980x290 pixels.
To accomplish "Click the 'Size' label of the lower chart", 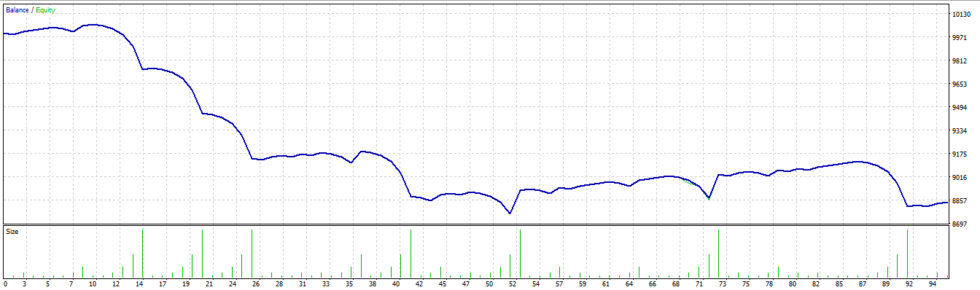I will (x=12, y=232).
